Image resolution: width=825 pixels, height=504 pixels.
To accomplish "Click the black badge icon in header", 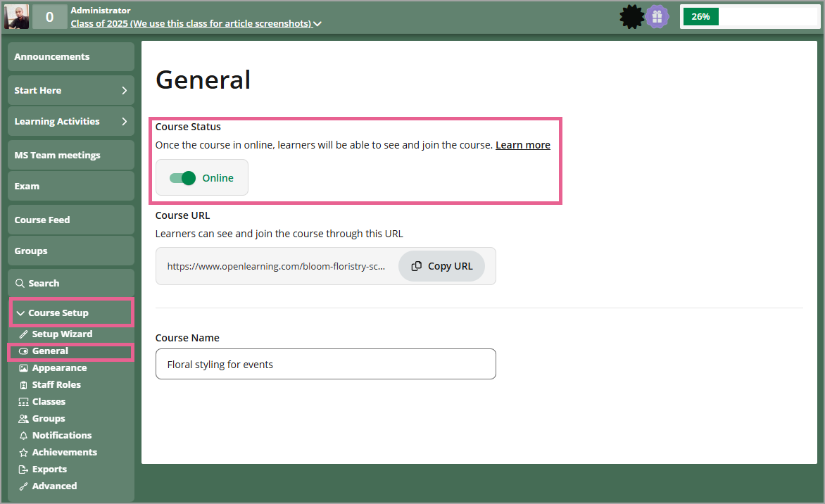I will click(631, 17).
